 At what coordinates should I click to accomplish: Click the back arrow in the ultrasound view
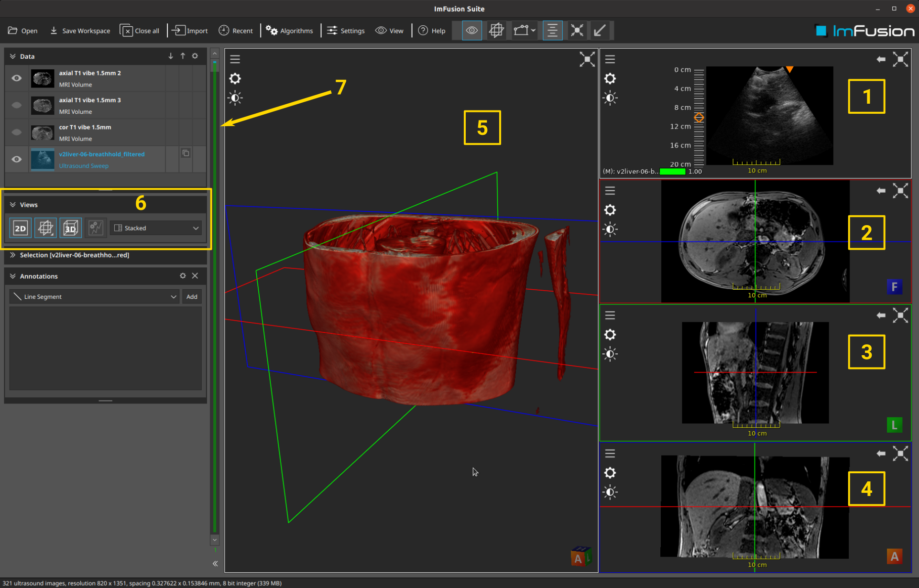pos(881,59)
